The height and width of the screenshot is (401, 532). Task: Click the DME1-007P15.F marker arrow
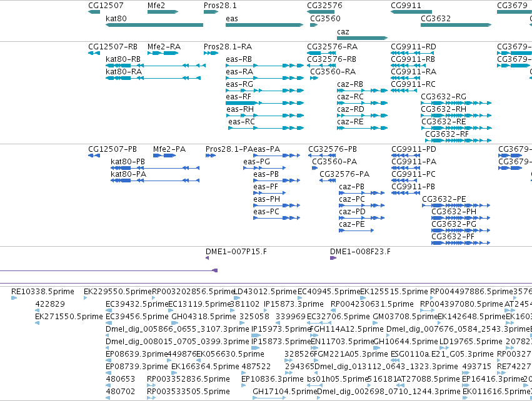point(207,259)
